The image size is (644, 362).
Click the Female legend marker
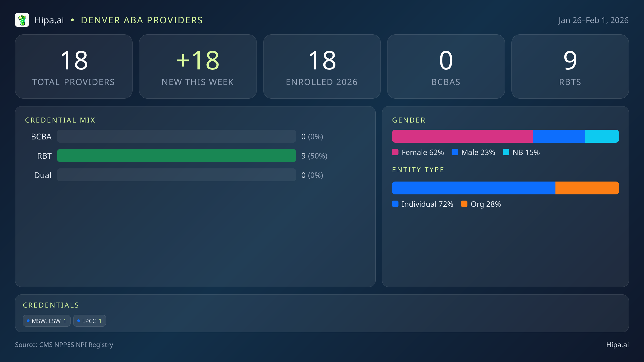[x=396, y=152]
